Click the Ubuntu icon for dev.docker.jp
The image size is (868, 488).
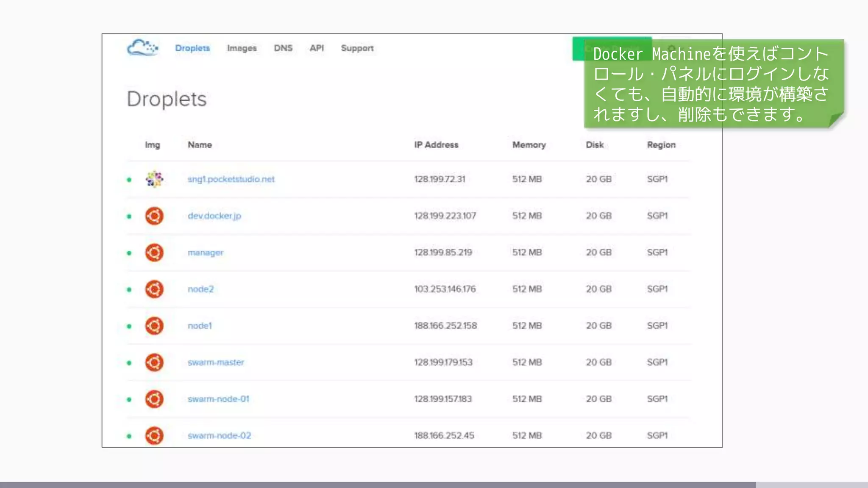154,216
